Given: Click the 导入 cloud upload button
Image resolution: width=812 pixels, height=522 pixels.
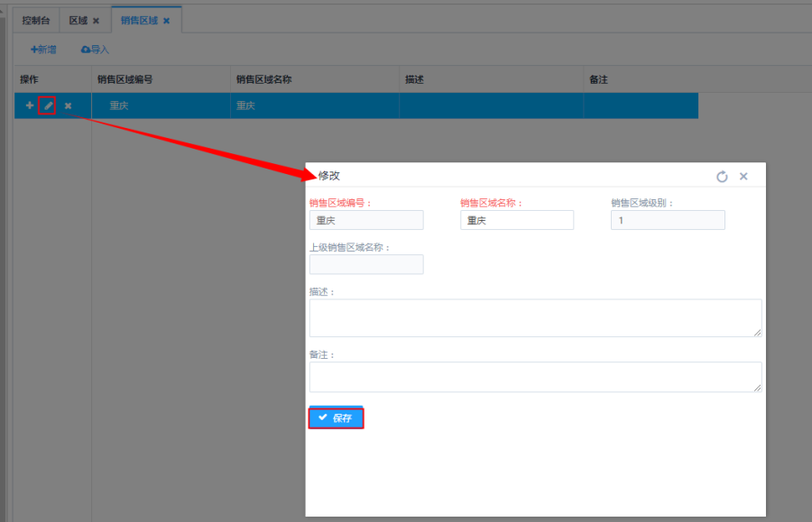Looking at the screenshot, I should (95, 50).
